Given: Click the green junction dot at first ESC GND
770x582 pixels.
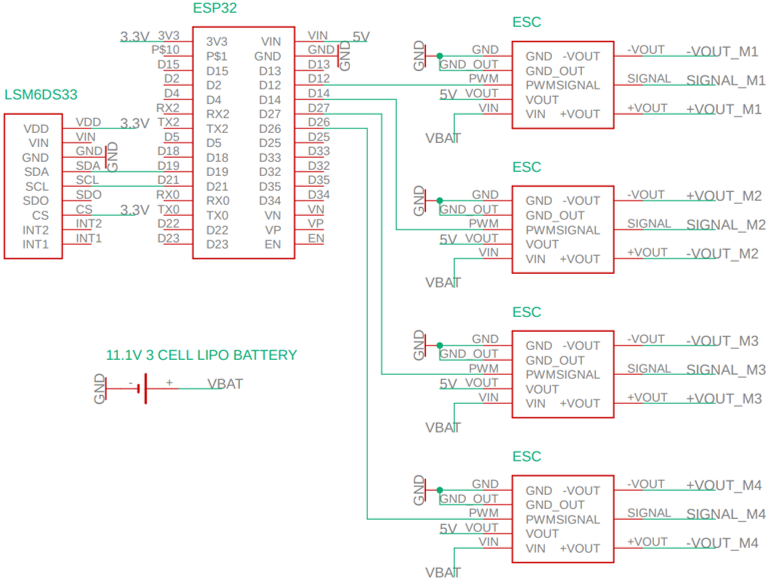Looking at the screenshot, I should 439,56.
